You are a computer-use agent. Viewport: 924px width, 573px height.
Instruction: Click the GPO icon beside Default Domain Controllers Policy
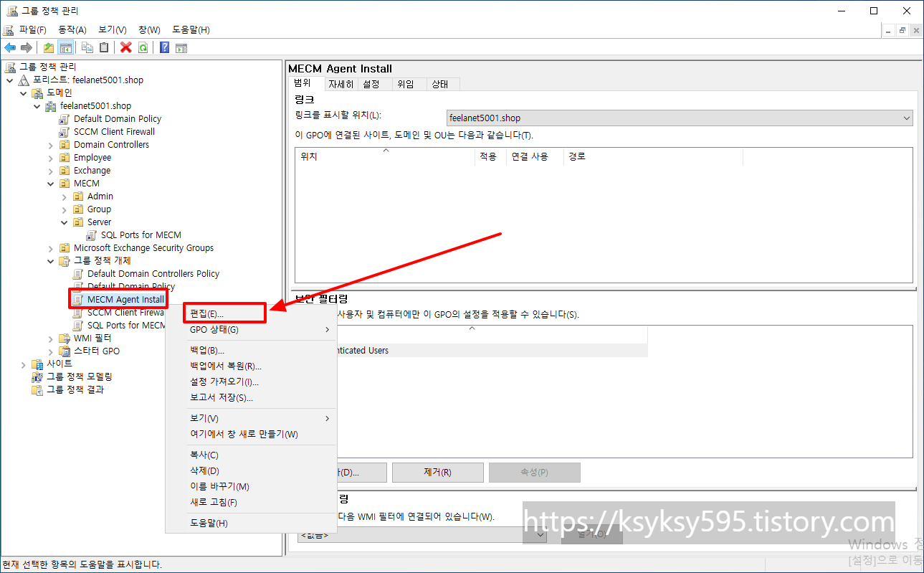point(79,274)
